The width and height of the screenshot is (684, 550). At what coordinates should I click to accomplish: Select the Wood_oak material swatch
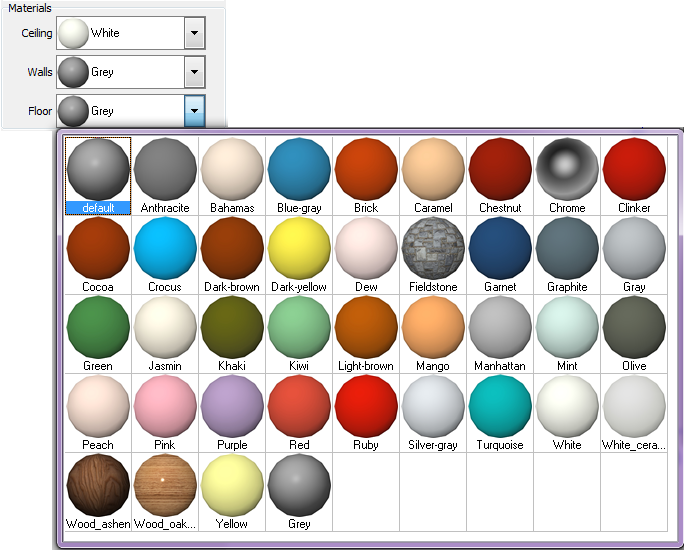coord(165,485)
